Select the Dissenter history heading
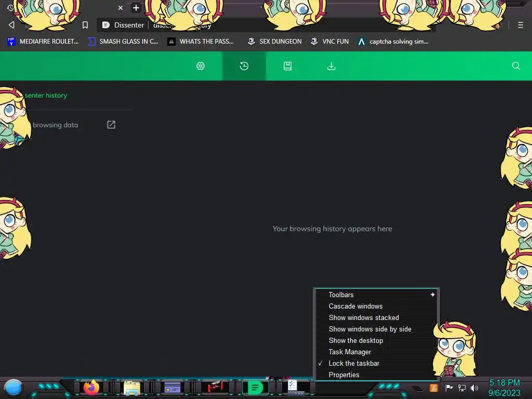 46,96
